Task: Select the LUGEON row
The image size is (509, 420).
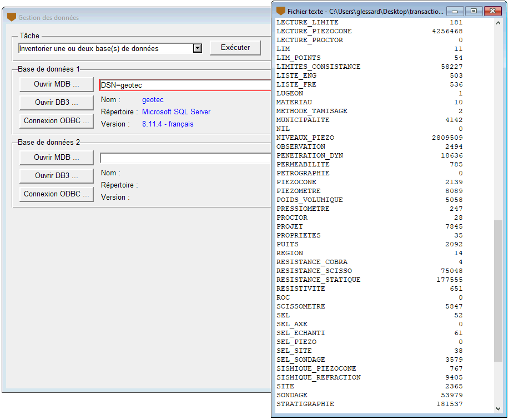Action: (370, 93)
